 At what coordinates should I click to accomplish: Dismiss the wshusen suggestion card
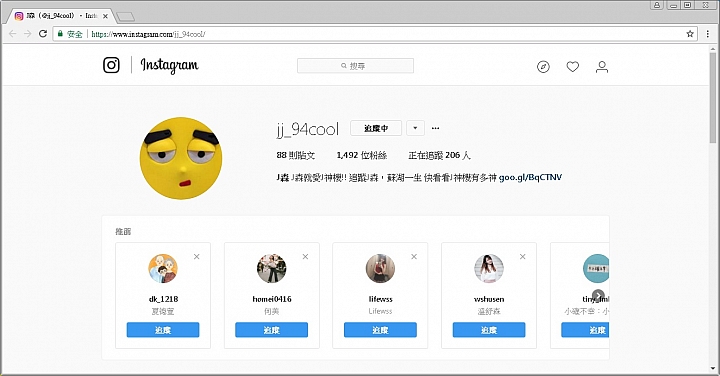pos(523,257)
